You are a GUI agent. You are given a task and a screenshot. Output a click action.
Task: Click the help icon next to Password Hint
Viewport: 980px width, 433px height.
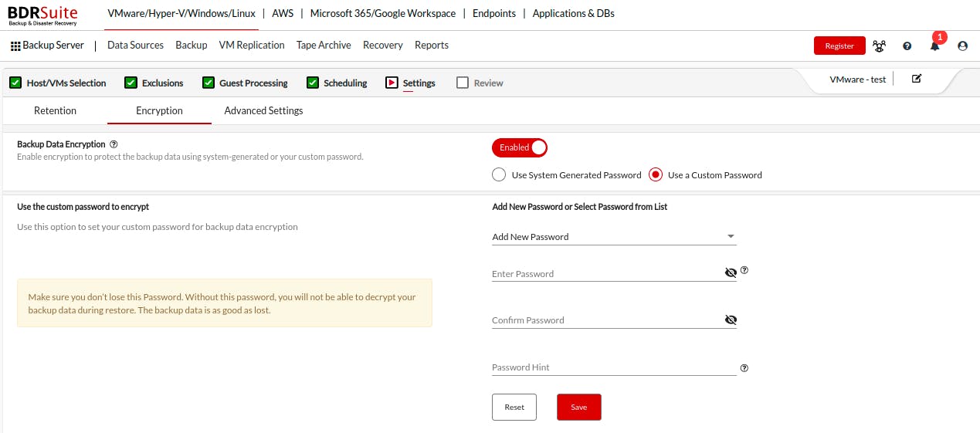coord(744,368)
